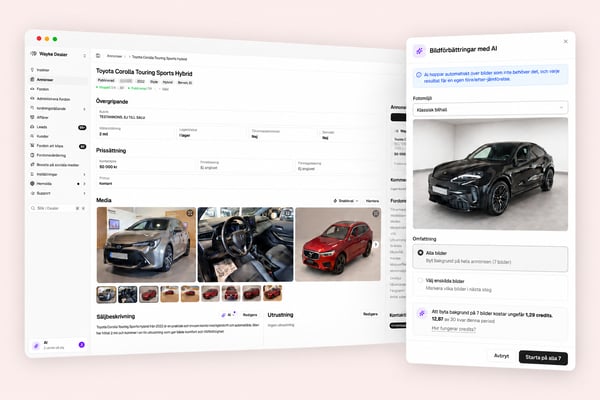Click the Fordon att köpa cart icon
The height and width of the screenshot is (400, 600).
(x=32, y=145)
